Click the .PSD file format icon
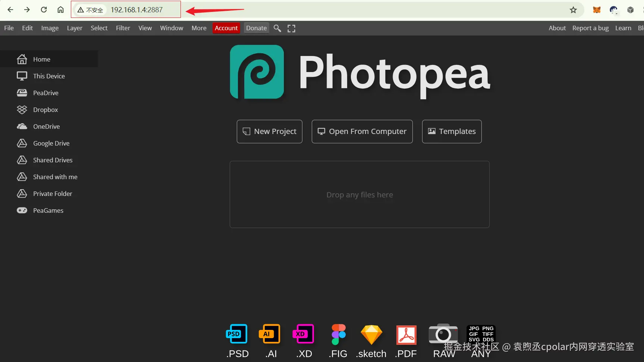644x362 pixels. [x=237, y=334]
